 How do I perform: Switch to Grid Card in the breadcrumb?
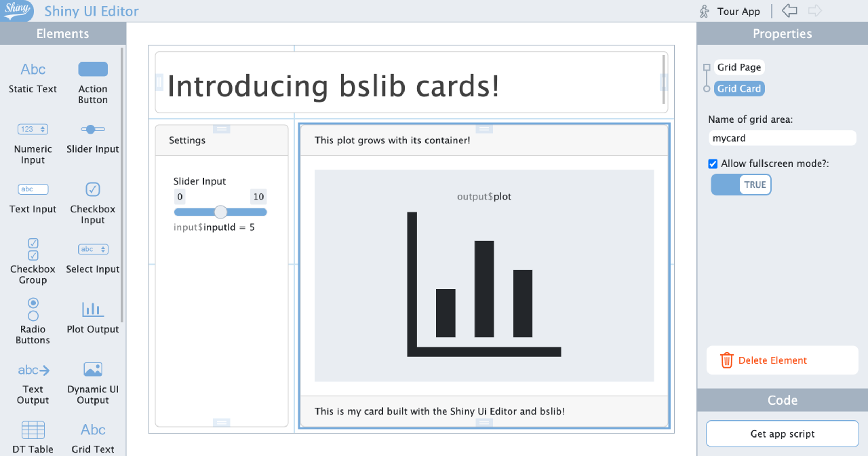pos(738,88)
